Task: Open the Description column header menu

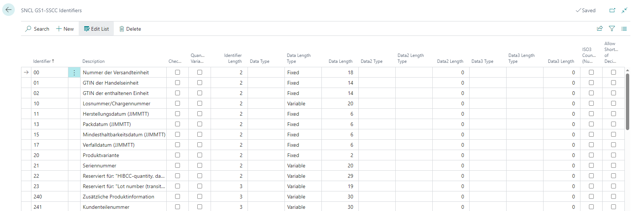Action: pos(93,61)
